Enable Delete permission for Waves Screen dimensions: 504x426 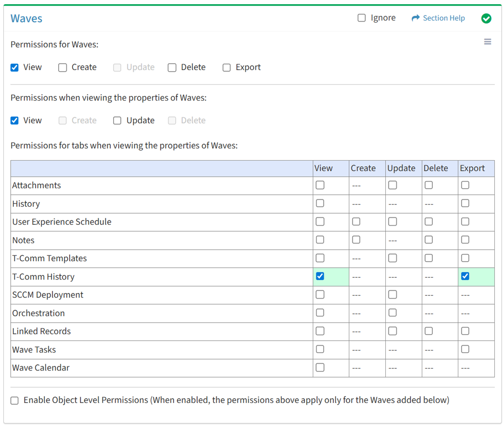172,67
